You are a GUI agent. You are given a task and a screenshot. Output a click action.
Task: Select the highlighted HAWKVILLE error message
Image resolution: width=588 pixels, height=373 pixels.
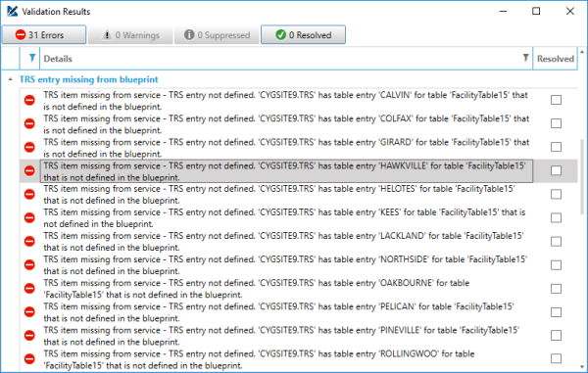[x=286, y=171]
